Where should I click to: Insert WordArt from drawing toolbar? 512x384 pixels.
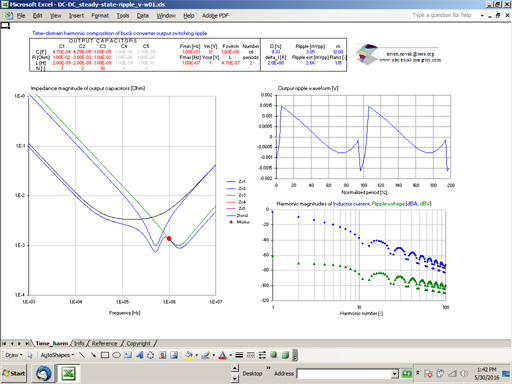[x=139, y=355]
